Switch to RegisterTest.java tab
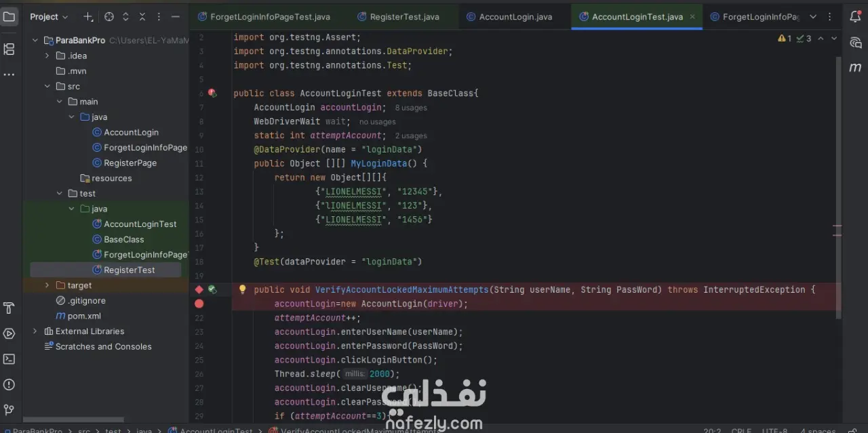868x433 pixels. coord(398,17)
